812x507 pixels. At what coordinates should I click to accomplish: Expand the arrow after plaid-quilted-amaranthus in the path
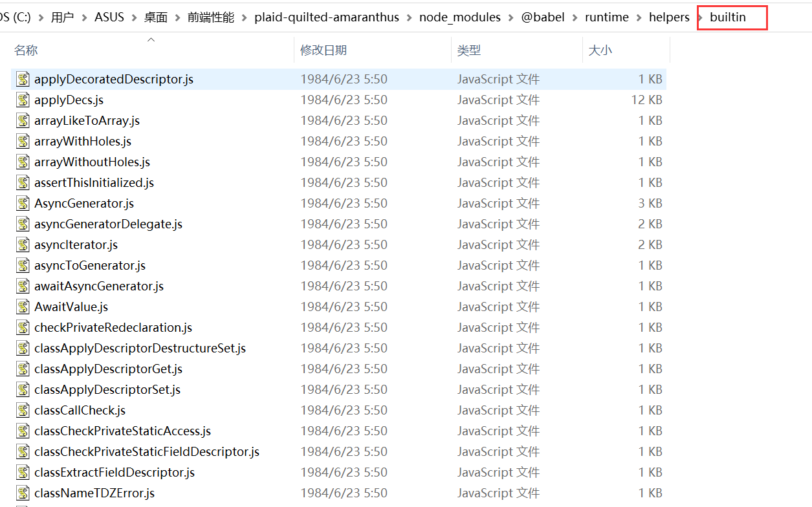click(x=410, y=17)
